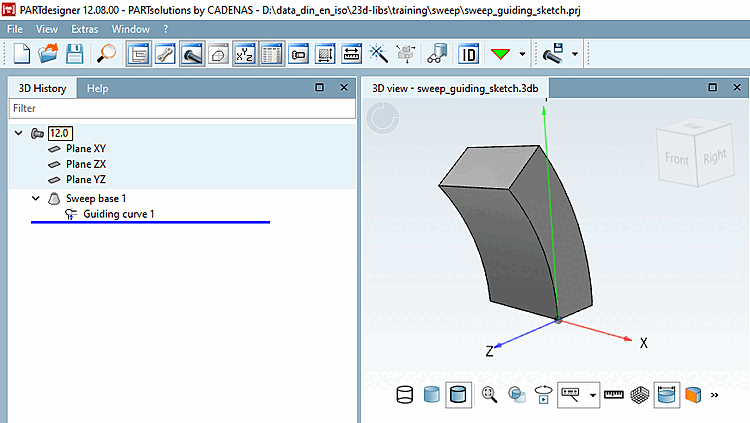Click the selection label pointer tool icon
The width and height of the screenshot is (750, 423).
click(571, 395)
